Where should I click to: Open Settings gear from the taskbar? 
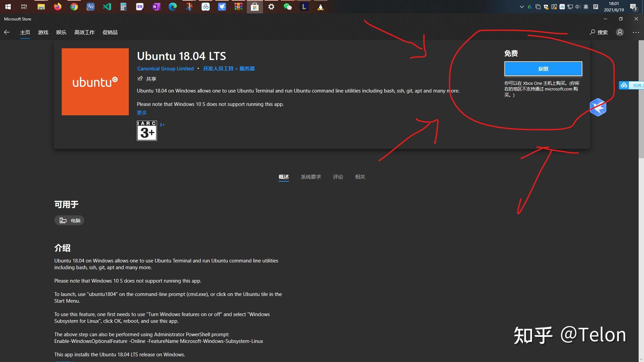point(271,7)
